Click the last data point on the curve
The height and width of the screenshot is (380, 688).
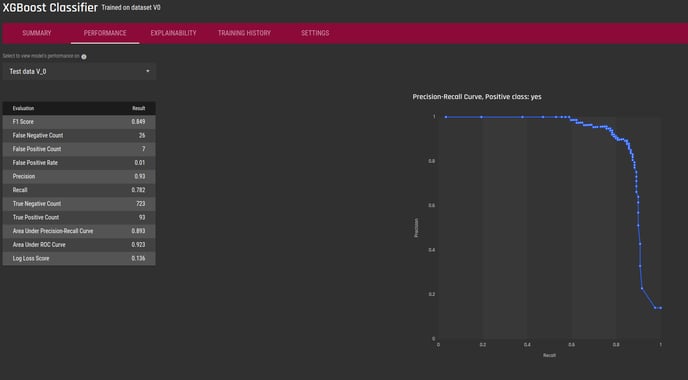tap(660, 308)
